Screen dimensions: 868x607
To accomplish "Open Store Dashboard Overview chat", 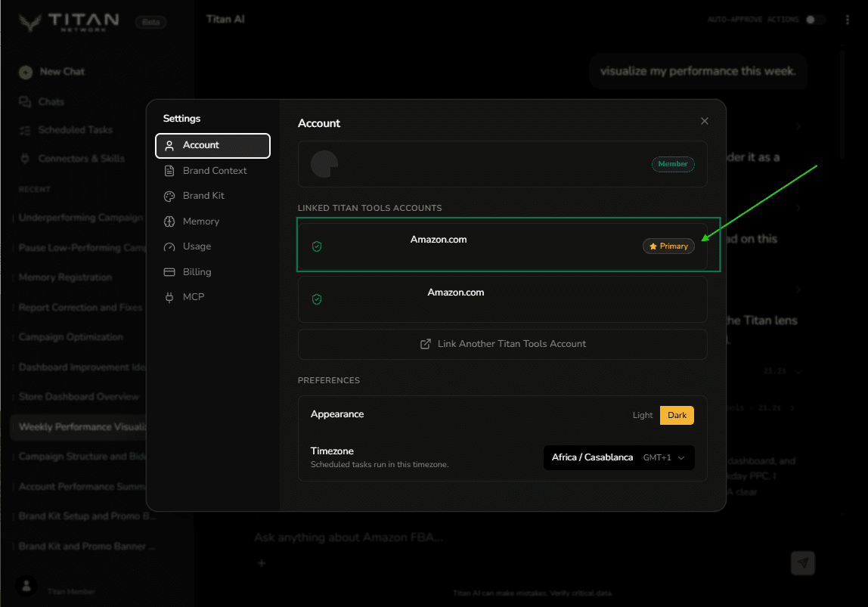I will click(80, 398).
